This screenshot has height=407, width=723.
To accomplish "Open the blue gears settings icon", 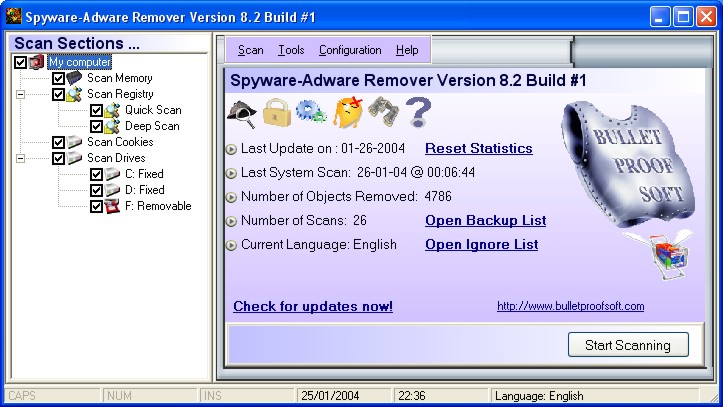I will tap(311, 111).
